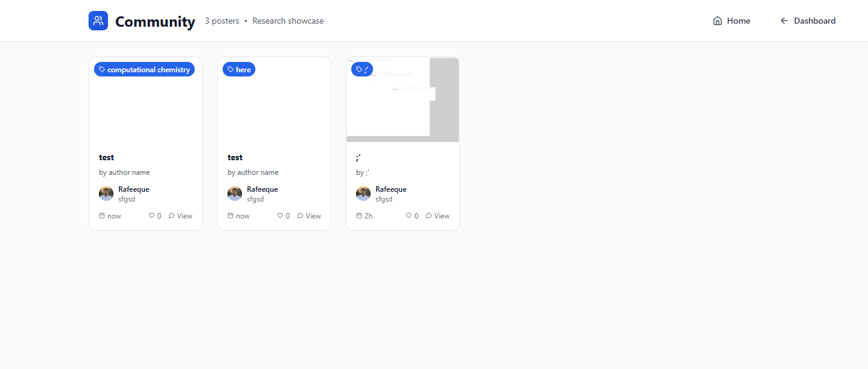
Task: Click Rafeeque name on 'here' card
Action: point(262,189)
